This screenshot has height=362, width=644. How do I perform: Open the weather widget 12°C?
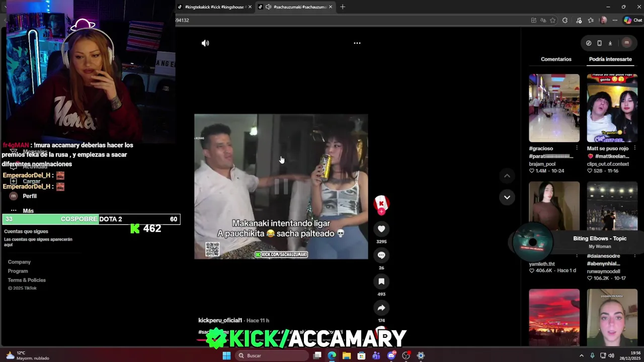pos(27,355)
